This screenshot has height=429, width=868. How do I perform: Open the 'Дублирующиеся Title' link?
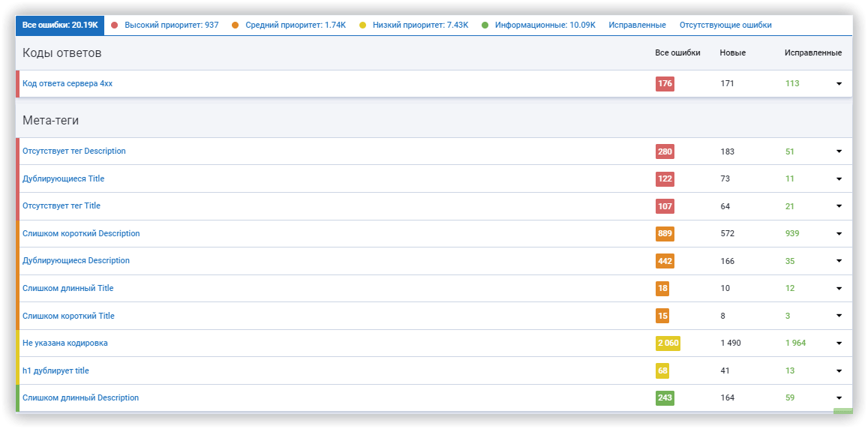click(63, 178)
